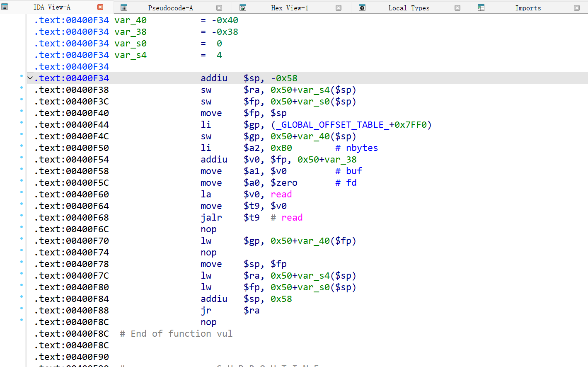Image resolution: width=588 pixels, height=367 pixels.
Task: Click the IDA View-A tab icon
Action: coord(5,7)
